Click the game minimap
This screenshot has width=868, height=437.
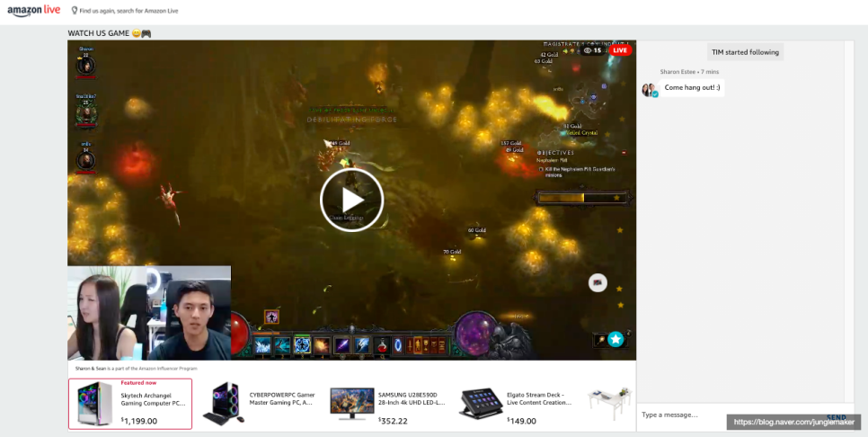[x=589, y=101]
